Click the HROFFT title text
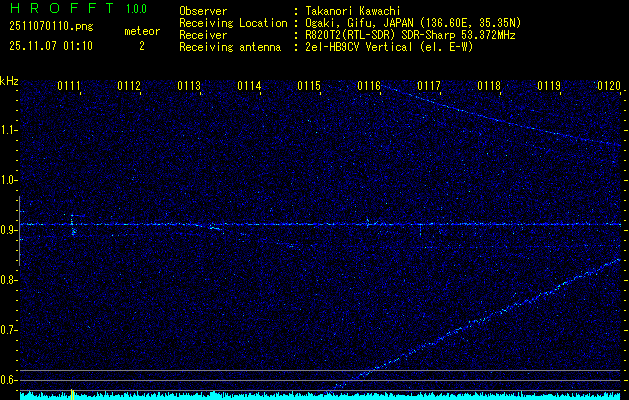 coord(62,8)
